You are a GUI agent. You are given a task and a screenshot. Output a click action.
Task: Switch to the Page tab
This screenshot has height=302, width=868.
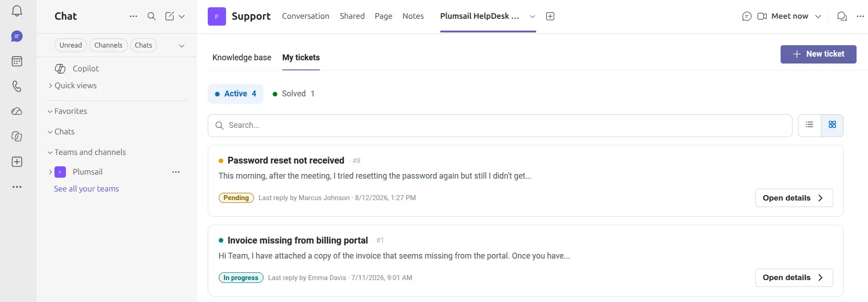click(x=383, y=16)
